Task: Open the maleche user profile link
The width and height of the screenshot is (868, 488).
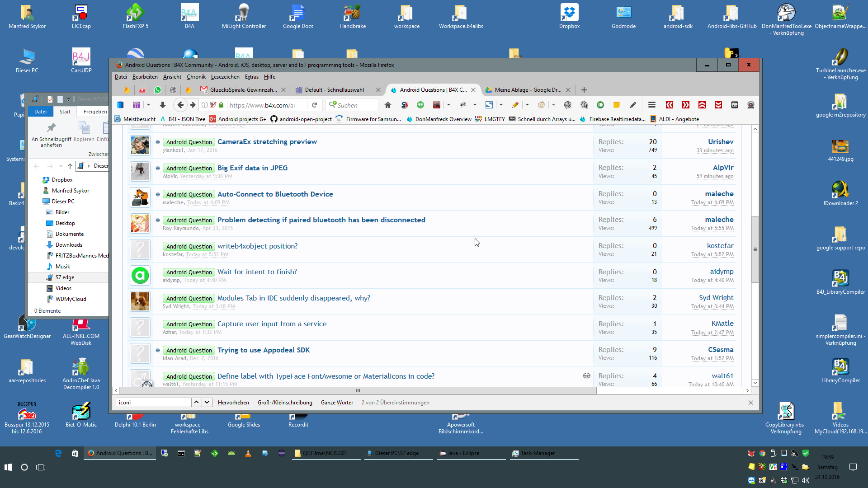Action: coord(719,193)
